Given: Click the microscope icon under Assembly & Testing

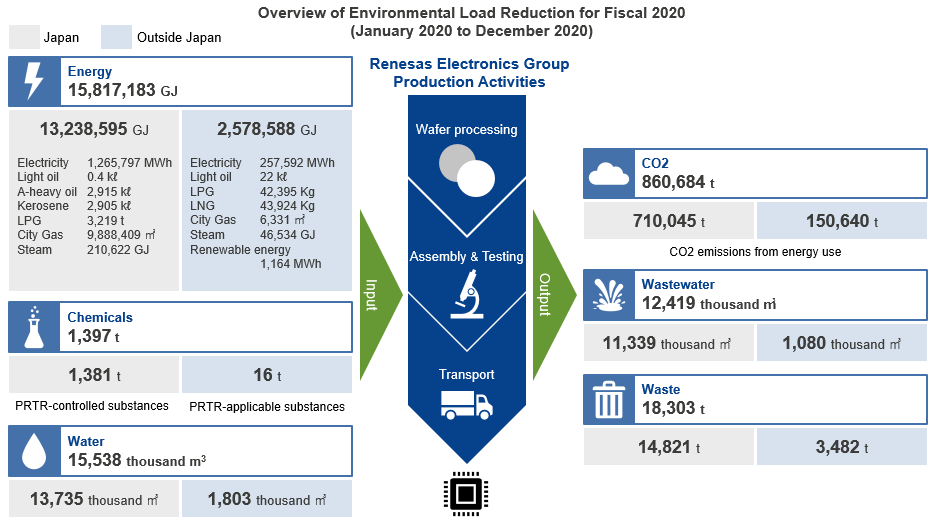Looking at the screenshot, I should click(x=467, y=294).
